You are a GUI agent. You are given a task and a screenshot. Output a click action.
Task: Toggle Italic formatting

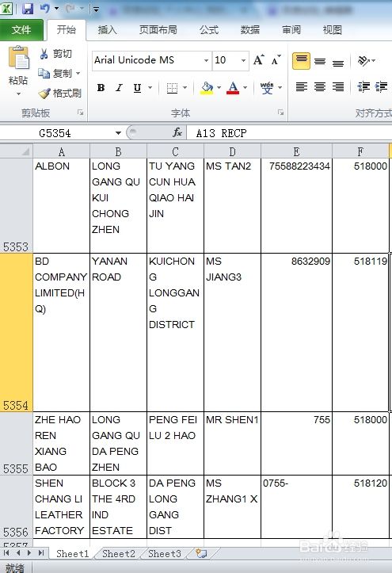pyautogui.click(x=119, y=88)
